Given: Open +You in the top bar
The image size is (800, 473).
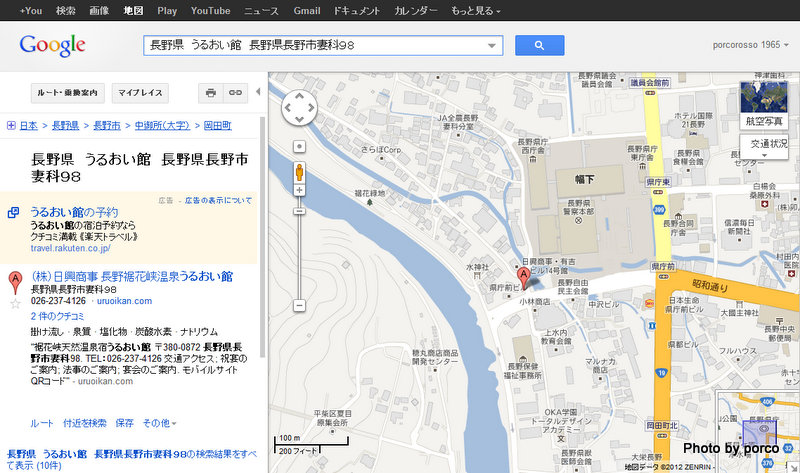Looking at the screenshot, I should coord(31,11).
